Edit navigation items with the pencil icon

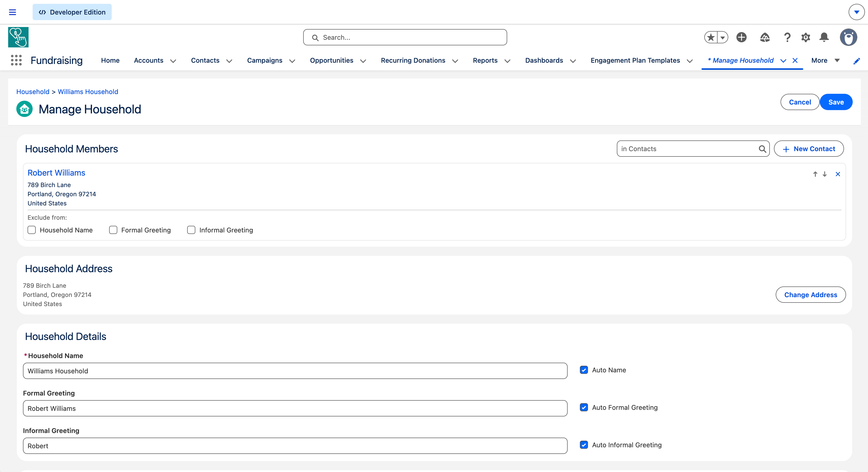point(857,61)
